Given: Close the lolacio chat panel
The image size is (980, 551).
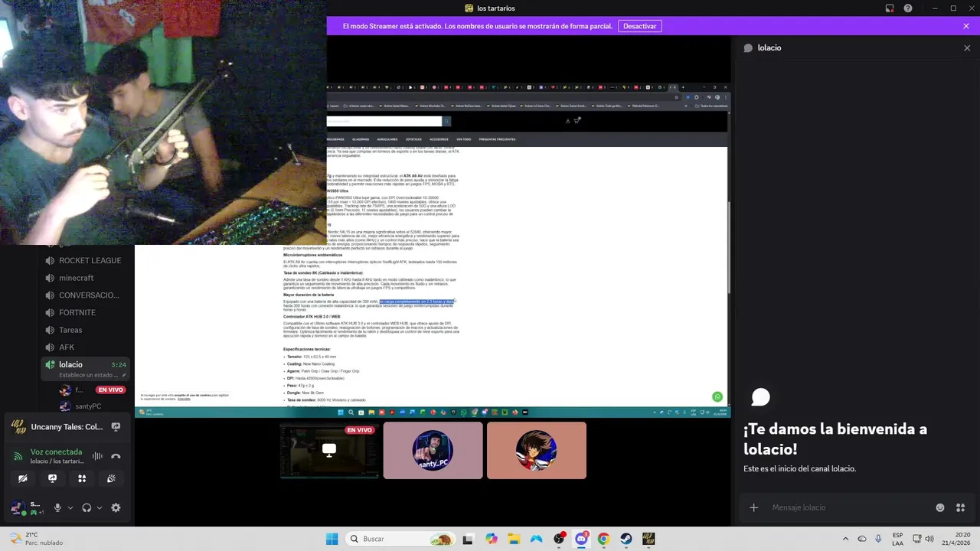Looking at the screenshot, I should pyautogui.click(x=967, y=47).
